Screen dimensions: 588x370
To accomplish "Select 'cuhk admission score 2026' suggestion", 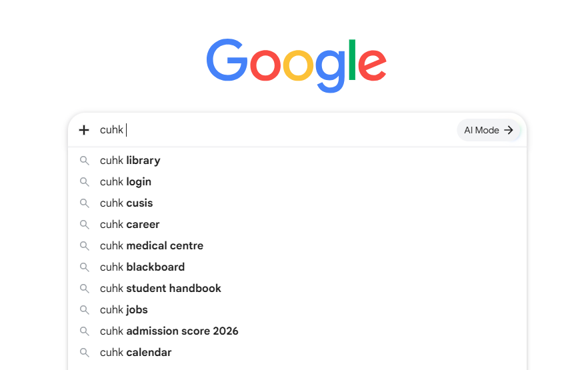I will click(297, 331).
